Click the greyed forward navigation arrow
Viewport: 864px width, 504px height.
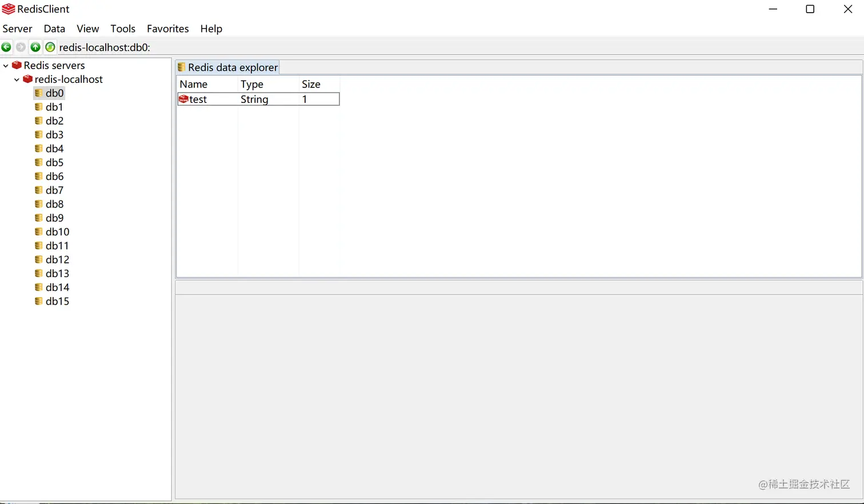[21, 47]
